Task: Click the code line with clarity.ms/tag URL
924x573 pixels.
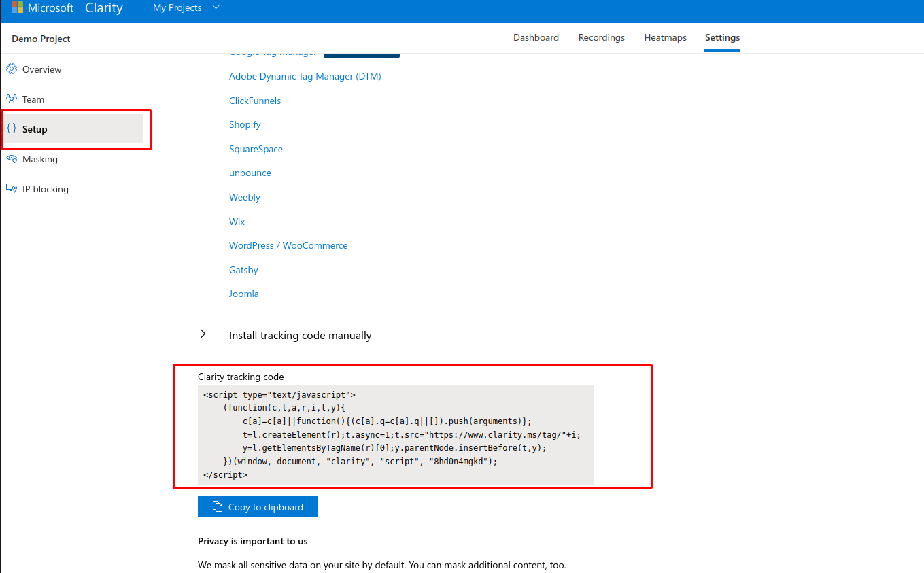Action: click(x=411, y=434)
